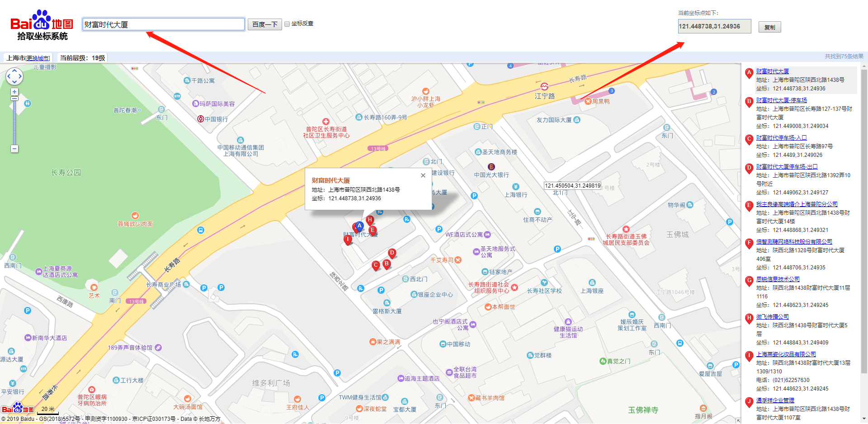This screenshot has height=424, width=868.
Task: Close the 财富时代大厦 info popup
Action: [423, 175]
